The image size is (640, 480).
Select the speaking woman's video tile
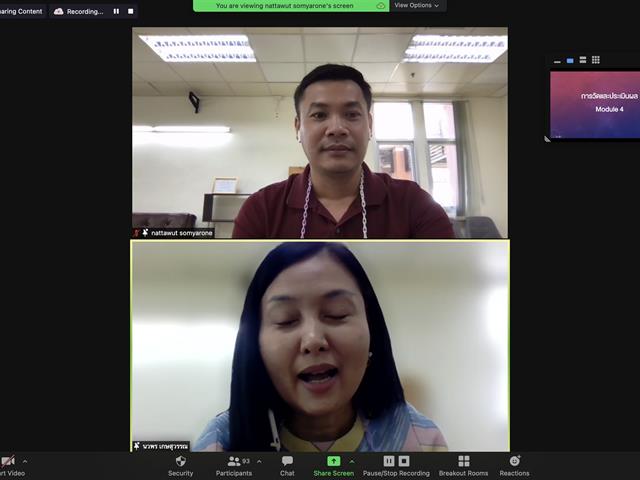(320, 346)
